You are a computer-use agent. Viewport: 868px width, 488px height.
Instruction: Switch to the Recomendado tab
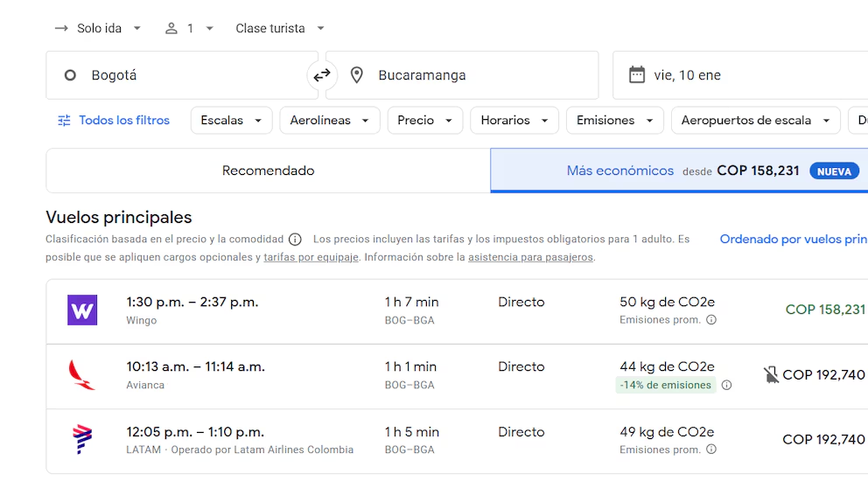click(268, 171)
